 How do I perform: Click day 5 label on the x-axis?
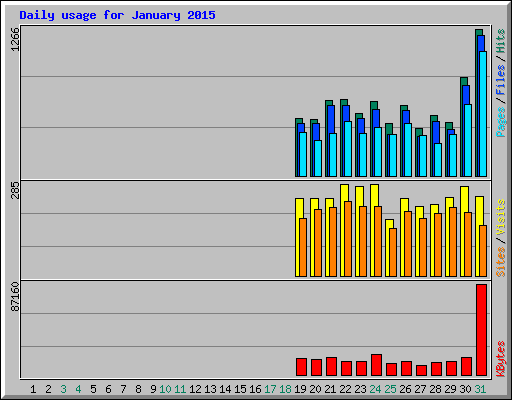93,389
